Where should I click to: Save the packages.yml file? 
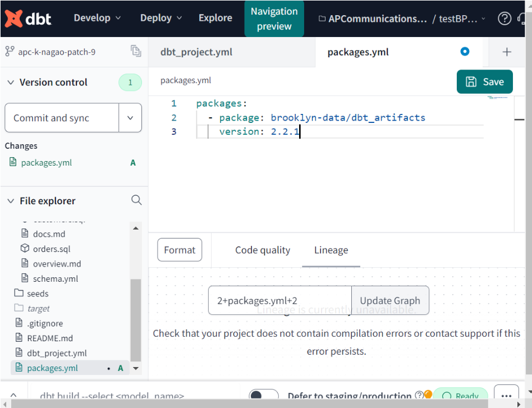tap(484, 82)
